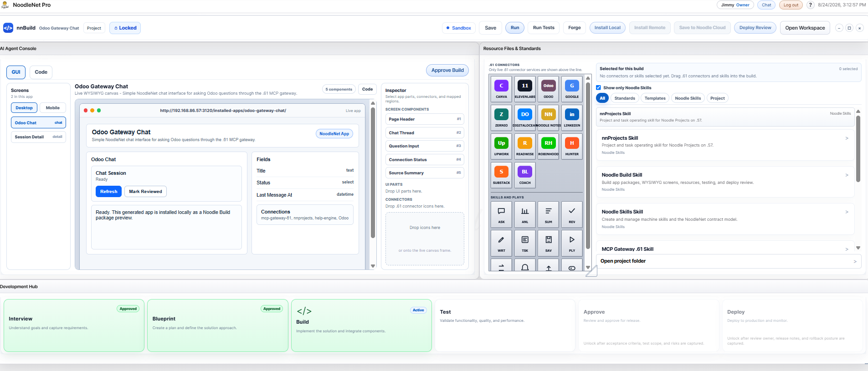The height and width of the screenshot is (371, 868).
Task: Click the nnBuild code logo icon
Action: [8, 28]
